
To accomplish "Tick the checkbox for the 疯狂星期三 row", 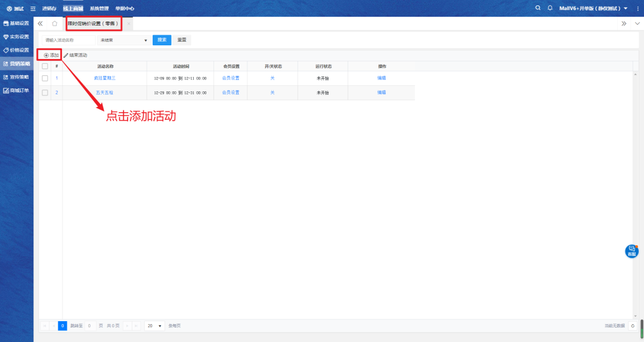I will (45, 78).
